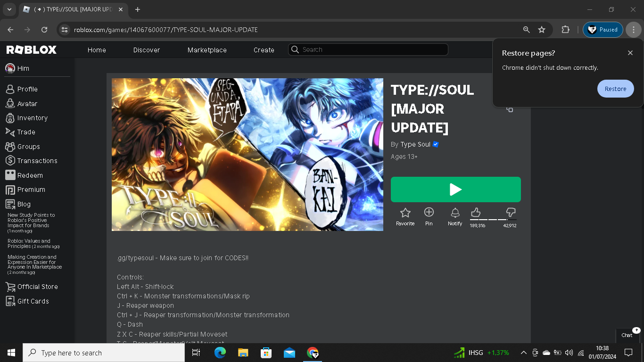This screenshot has height=362, width=644.
Task: Click the volume speaker tray icon
Action: pos(569,353)
